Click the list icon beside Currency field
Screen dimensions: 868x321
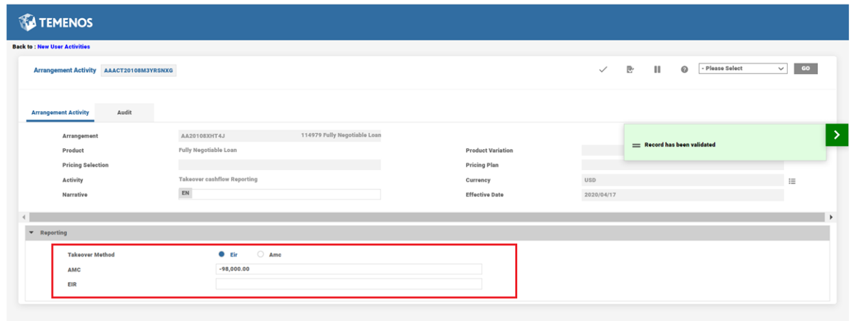coord(792,181)
